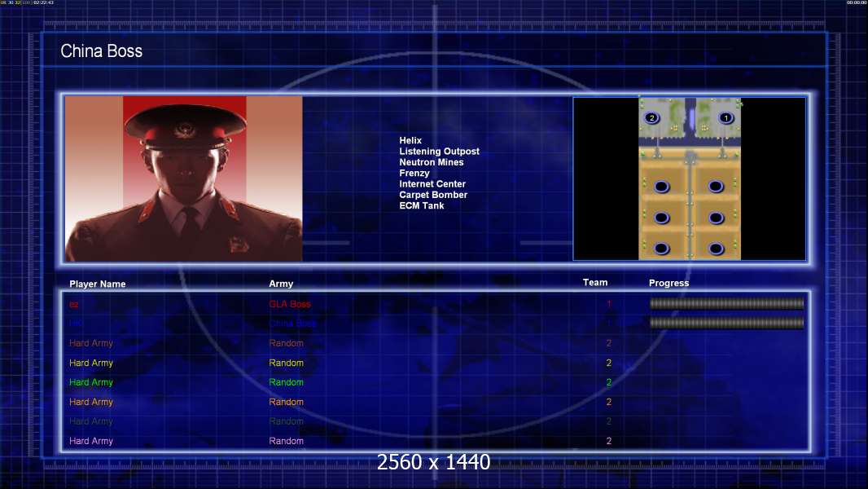Screen dimensions: 868x489
Task: Click the '2560 x 1440' resolution text
Action: coord(433,462)
